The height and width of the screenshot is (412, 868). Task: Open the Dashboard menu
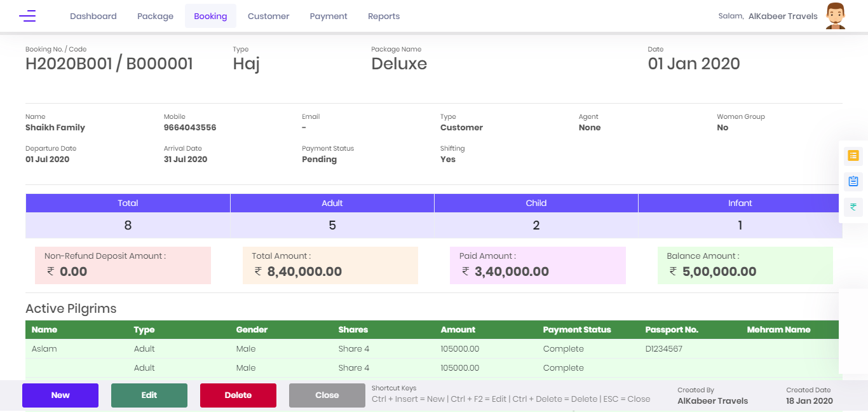coord(93,17)
